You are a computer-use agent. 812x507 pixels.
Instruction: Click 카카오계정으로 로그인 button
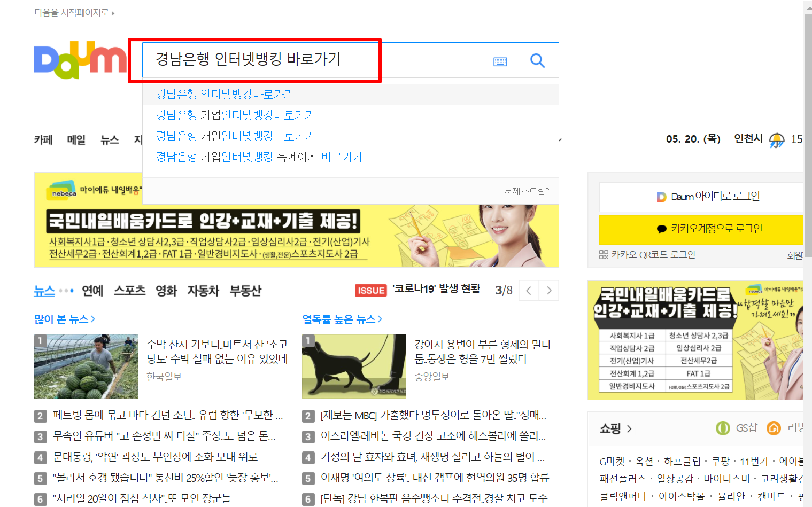[701, 230]
